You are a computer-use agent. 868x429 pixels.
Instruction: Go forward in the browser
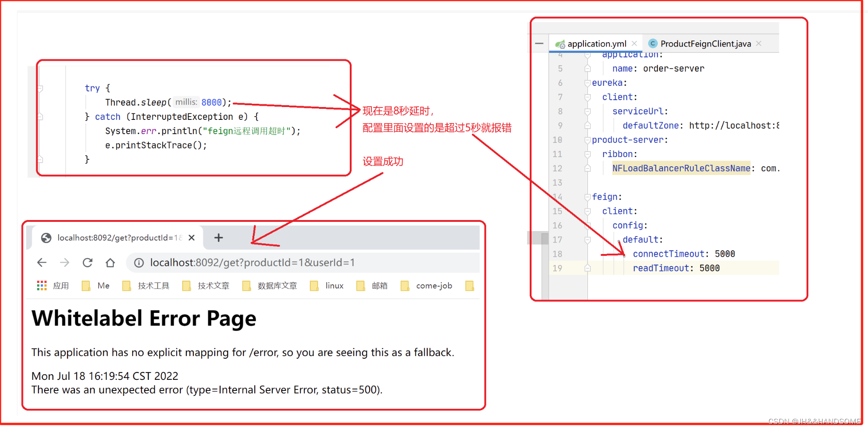pyautogui.click(x=65, y=262)
